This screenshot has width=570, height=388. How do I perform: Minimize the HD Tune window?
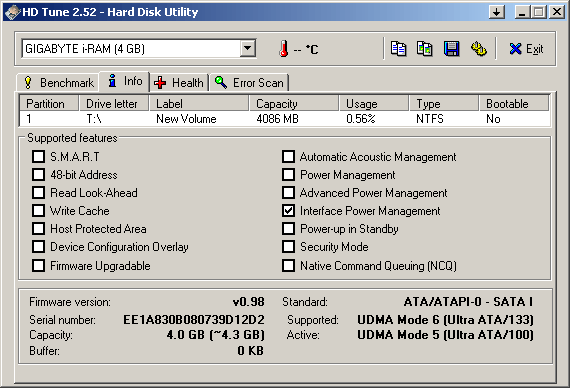coord(522,12)
